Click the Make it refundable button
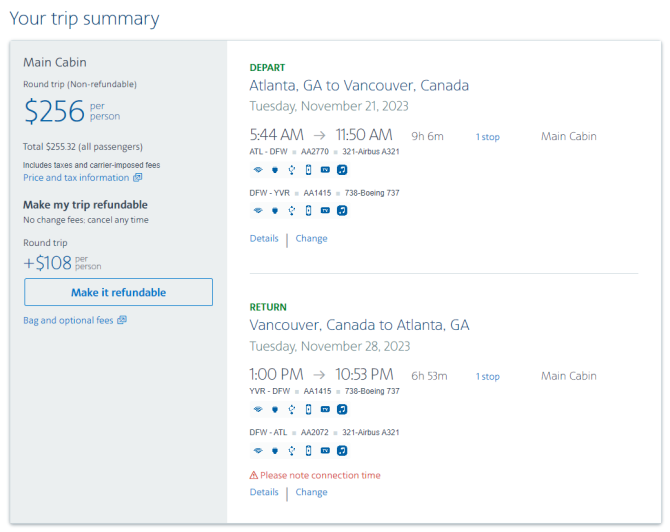Image resolution: width=670 pixels, height=532 pixels. (118, 292)
